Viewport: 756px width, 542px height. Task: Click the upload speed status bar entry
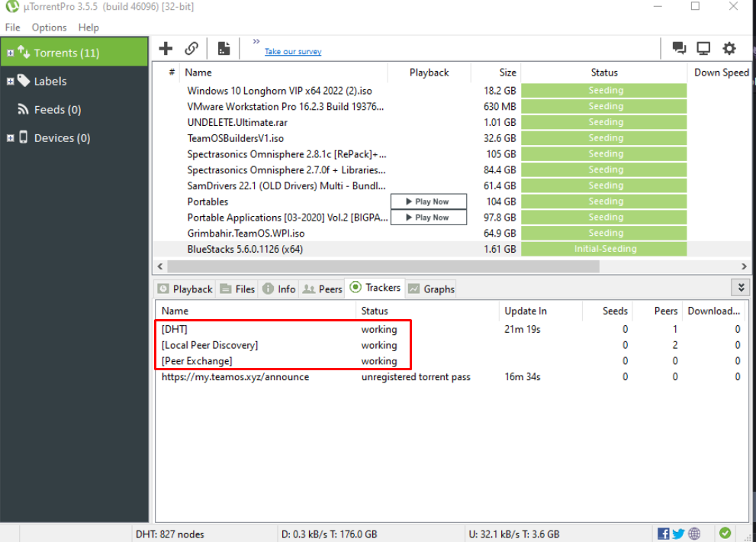[514, 534]
